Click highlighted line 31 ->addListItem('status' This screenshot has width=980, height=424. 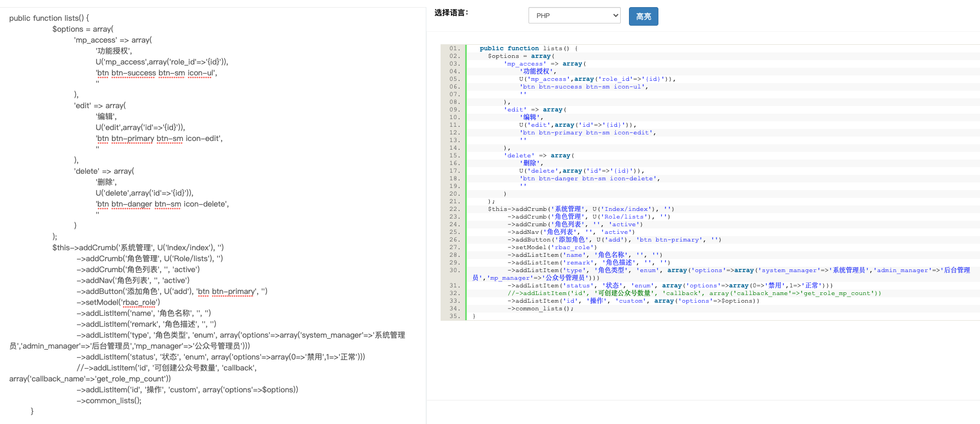[670, 285]
